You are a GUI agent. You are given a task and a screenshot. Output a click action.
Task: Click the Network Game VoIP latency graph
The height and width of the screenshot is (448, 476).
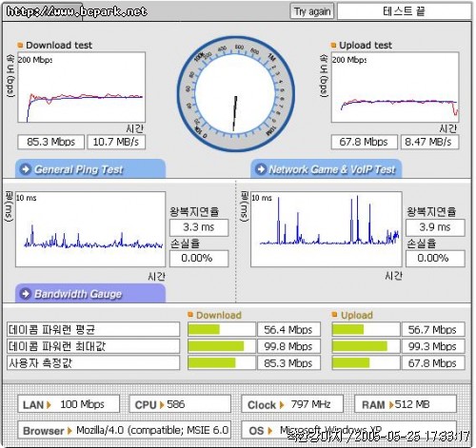tap(327, 229)
